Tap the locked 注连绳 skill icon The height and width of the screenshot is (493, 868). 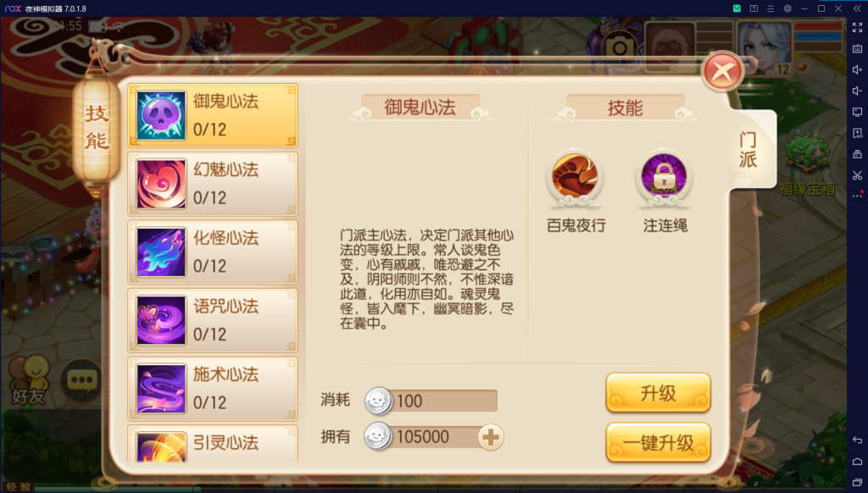click(x=664, y=176)
